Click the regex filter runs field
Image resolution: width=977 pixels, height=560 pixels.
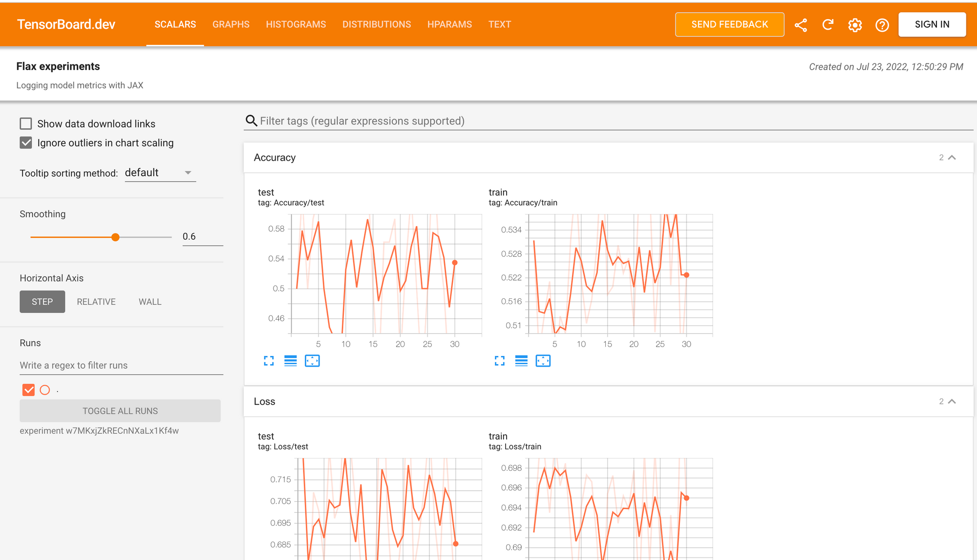(121, 365)
